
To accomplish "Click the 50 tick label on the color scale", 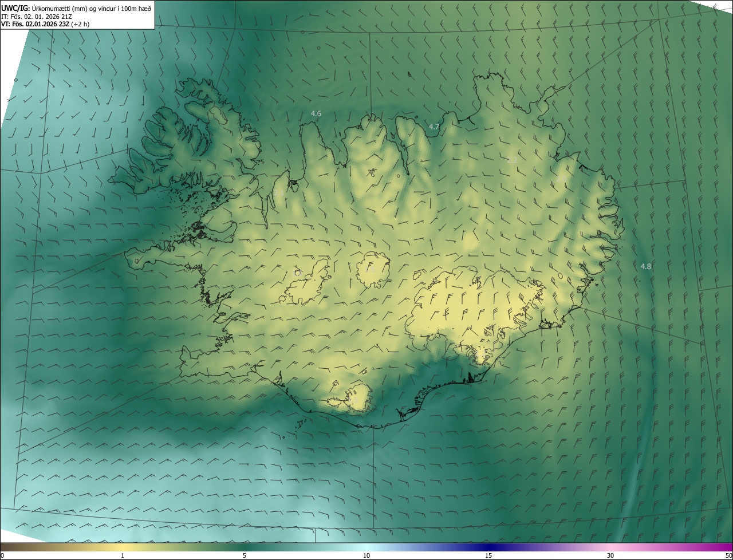I will [728, 555].
